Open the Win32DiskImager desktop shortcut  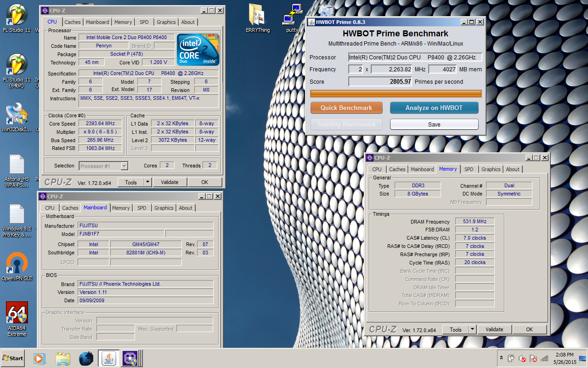tap(17, 118)
